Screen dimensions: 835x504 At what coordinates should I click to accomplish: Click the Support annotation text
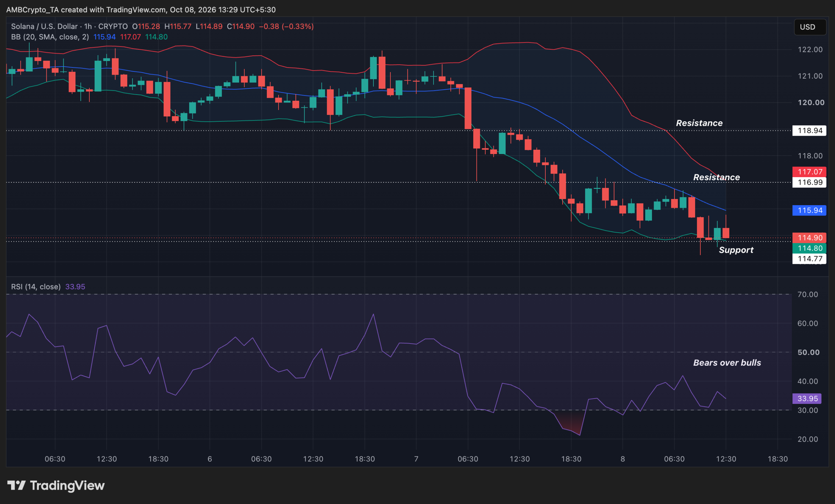[x=736, y=250]
